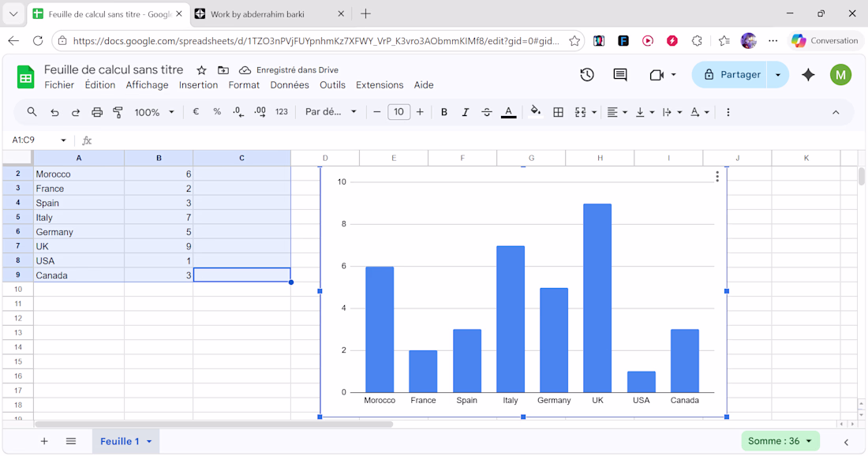Toggle bold formatting

(444, 112)
